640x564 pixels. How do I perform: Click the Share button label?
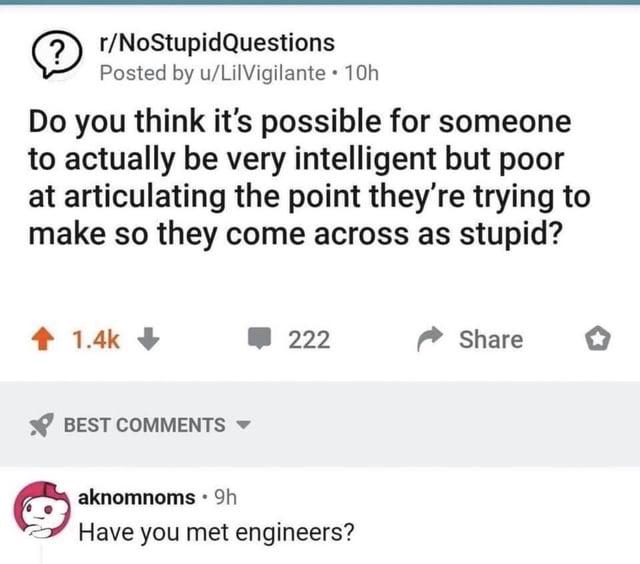[491, 340]
